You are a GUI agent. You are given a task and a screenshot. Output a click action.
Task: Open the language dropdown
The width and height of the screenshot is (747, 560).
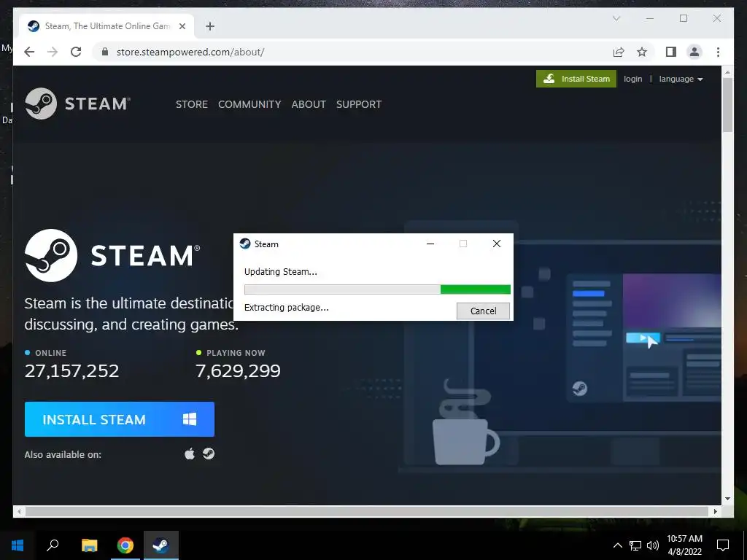click(681, 79)
